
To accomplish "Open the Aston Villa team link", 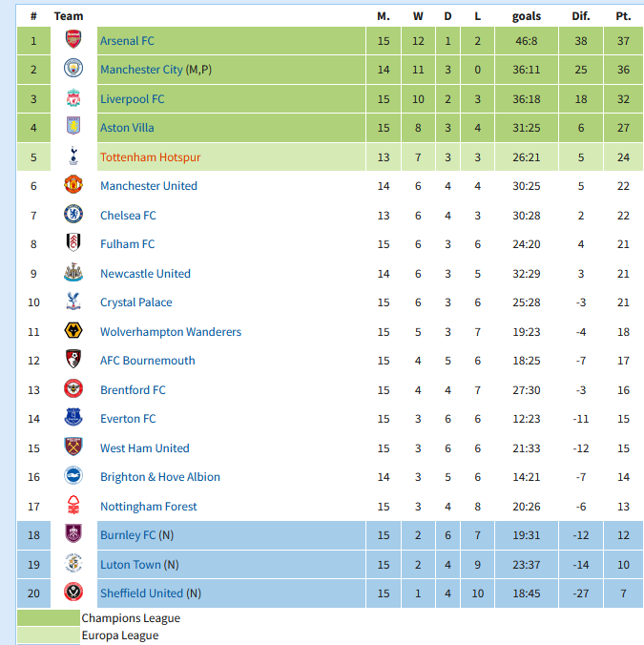I will pos(127,128).
